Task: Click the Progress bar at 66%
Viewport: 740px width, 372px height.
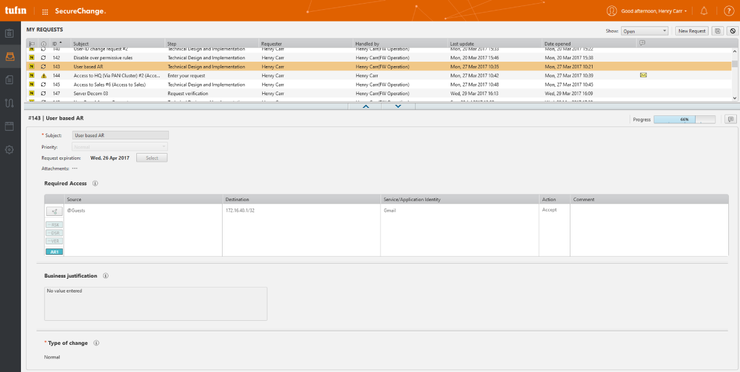Action: point(684,119)
